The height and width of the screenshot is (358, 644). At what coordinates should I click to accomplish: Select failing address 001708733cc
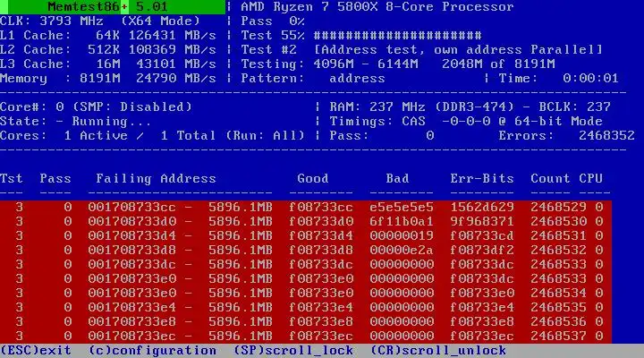pos(131,207)
